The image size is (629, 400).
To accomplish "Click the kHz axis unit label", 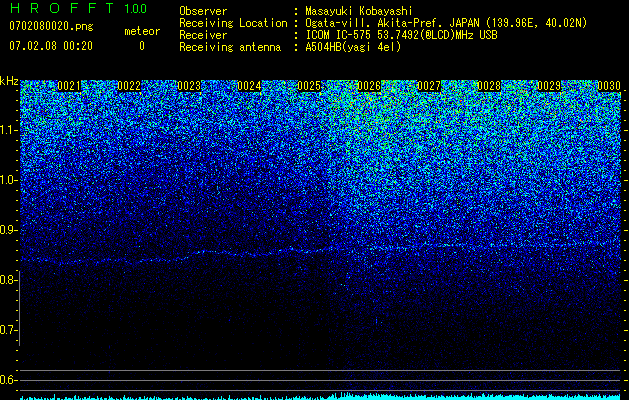I will click(x=9, y=81).
